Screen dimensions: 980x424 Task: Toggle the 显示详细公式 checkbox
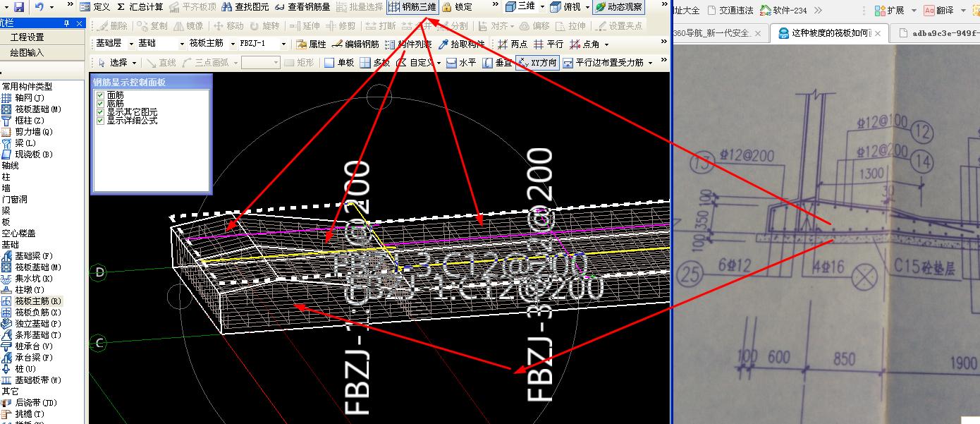[x=101, y=121]
